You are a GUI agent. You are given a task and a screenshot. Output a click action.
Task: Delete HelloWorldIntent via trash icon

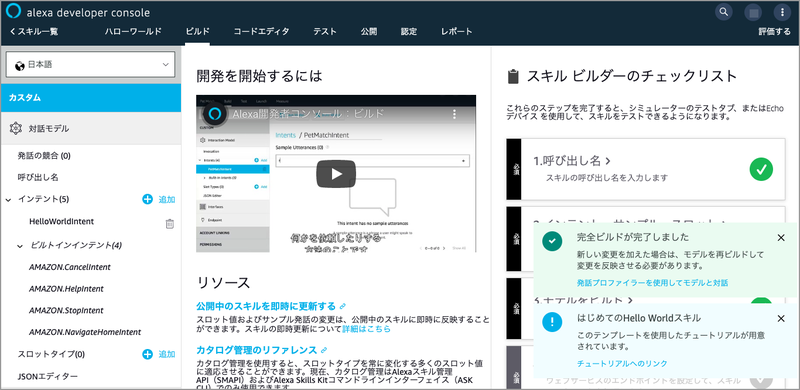click(170, 224)
